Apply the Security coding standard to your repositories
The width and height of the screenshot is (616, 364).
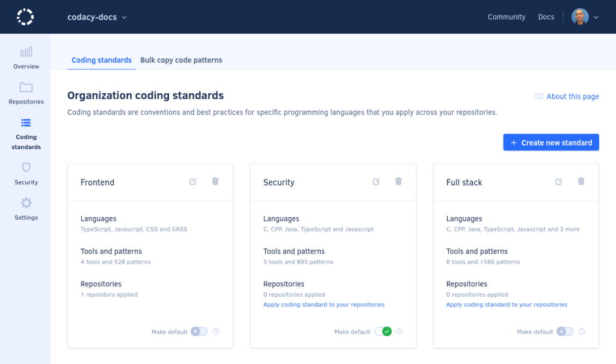click(x=324, y=304)
